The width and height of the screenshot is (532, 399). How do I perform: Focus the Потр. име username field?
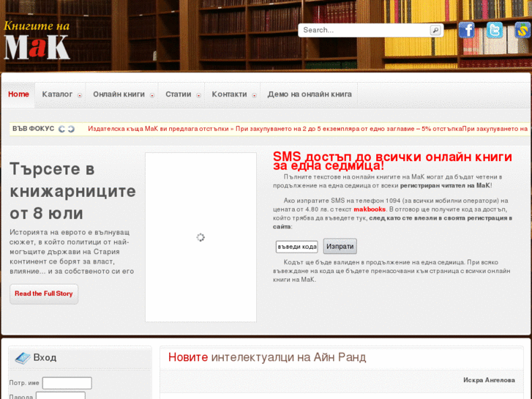[x=67, y=383]
